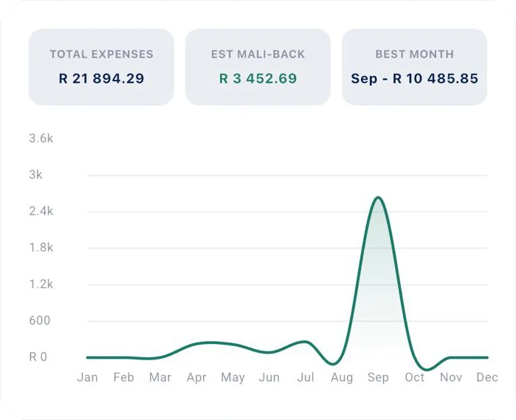Click the 3.6k y-axis label

(x=41, y=139)
